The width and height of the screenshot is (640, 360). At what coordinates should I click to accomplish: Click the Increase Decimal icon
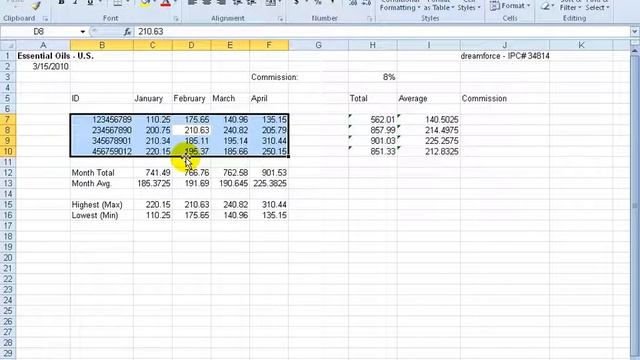353,3
